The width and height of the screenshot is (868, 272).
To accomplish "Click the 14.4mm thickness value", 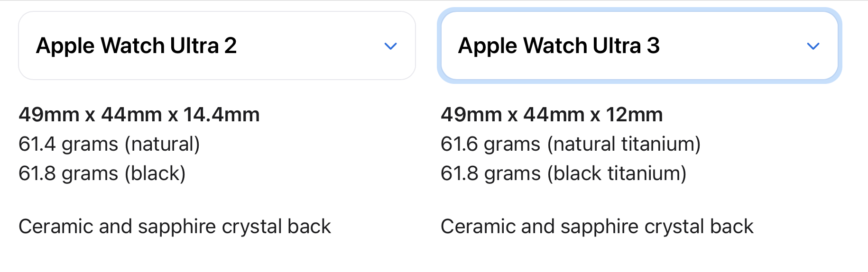I will tap(222, 115).
